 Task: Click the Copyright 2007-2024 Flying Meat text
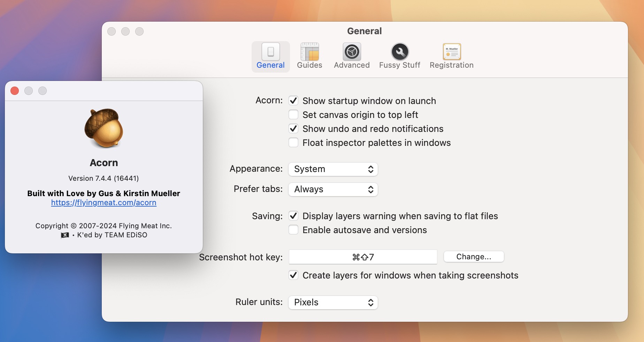(103, 226)
